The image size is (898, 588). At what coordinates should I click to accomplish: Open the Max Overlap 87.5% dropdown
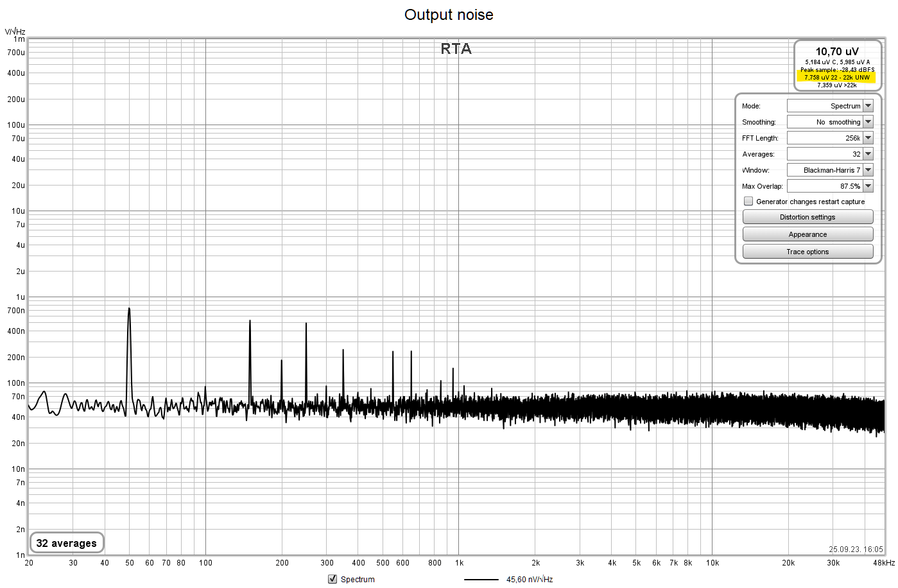tap(830, 186)
